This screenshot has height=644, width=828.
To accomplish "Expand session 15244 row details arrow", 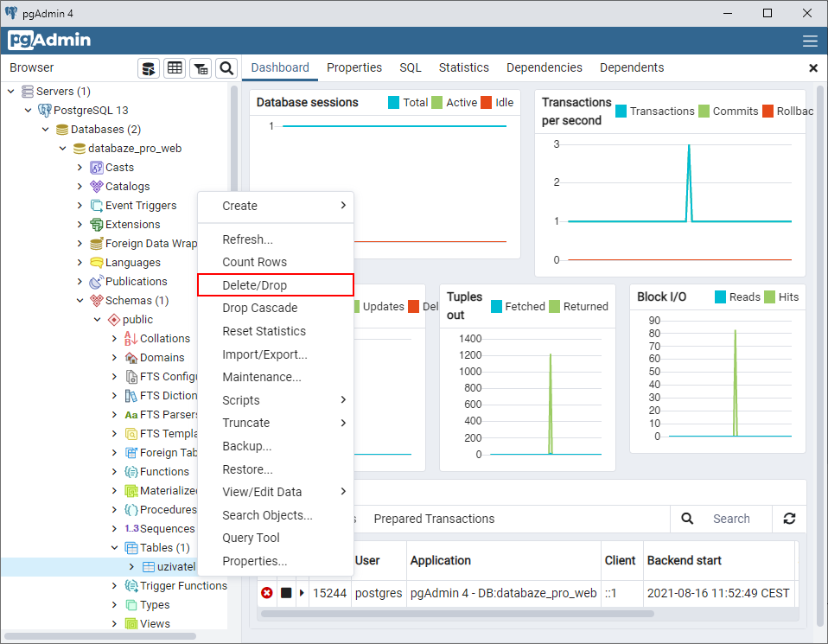I will pyautogui.click(x=302, y=593).
